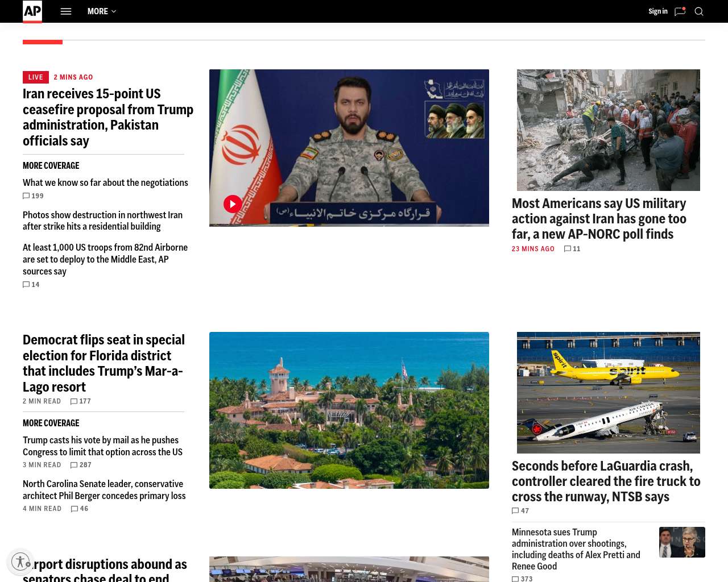728x582 pixels.
Task: Open comments icon showing 11 on AP-NORC poll
Action: (572, 249)
